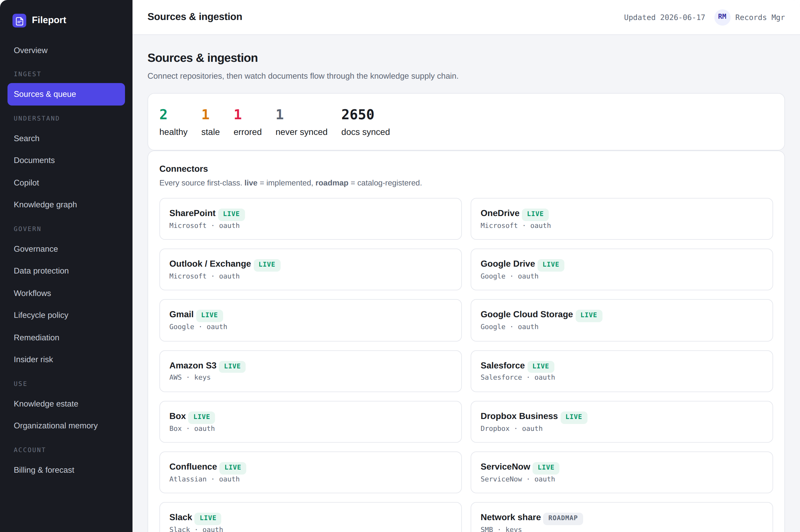Click the '2650 docs synced' stat
The width and height of the screenshot is (800, 532).
tap(365, 122)
